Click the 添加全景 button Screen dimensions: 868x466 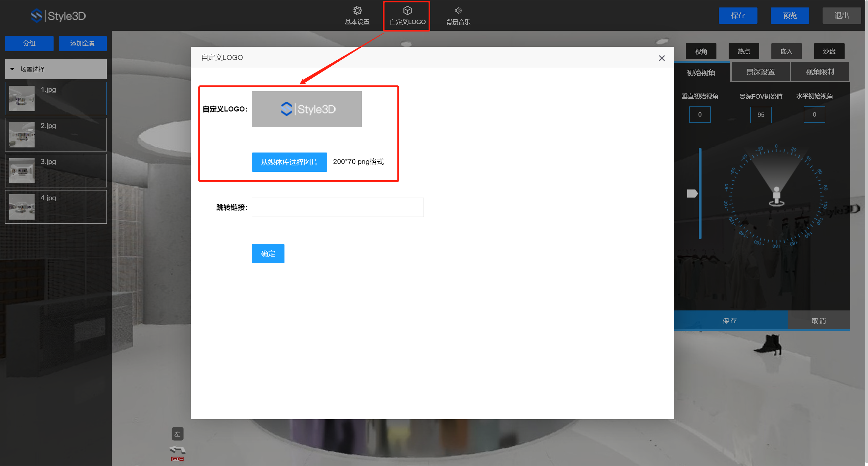(x=82, y=43)
